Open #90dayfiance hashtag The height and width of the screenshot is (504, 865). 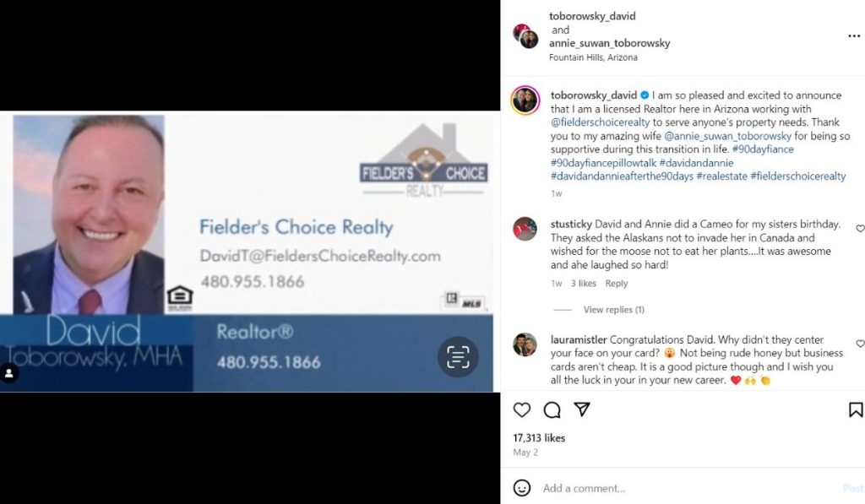(x=763, y=149)
